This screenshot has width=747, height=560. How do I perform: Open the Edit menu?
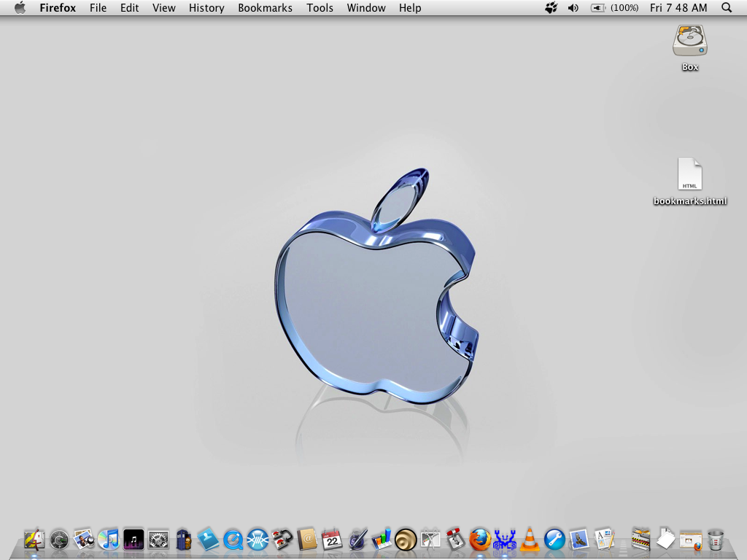coord(130,7)
